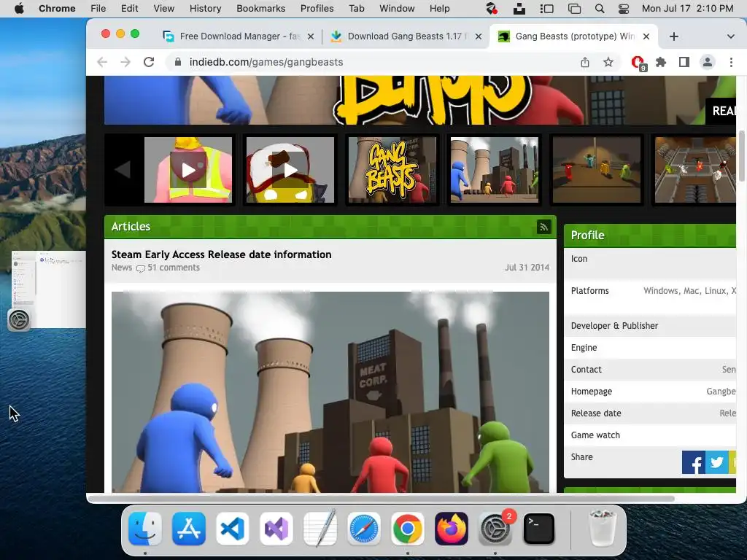Open the cooling towers screenshot thumbnail
Image resolution: width=747 pixels, height=560 pixels.
pyautogui.click(x=494, y=169)
